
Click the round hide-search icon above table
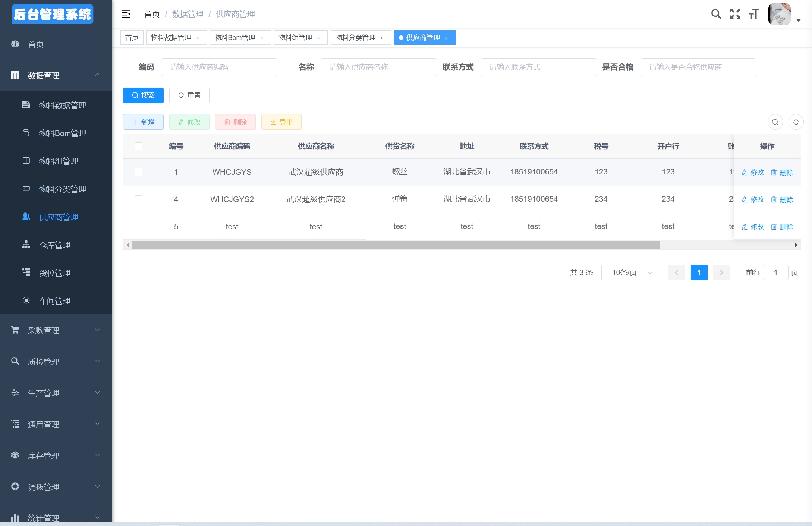click(775, 122)
